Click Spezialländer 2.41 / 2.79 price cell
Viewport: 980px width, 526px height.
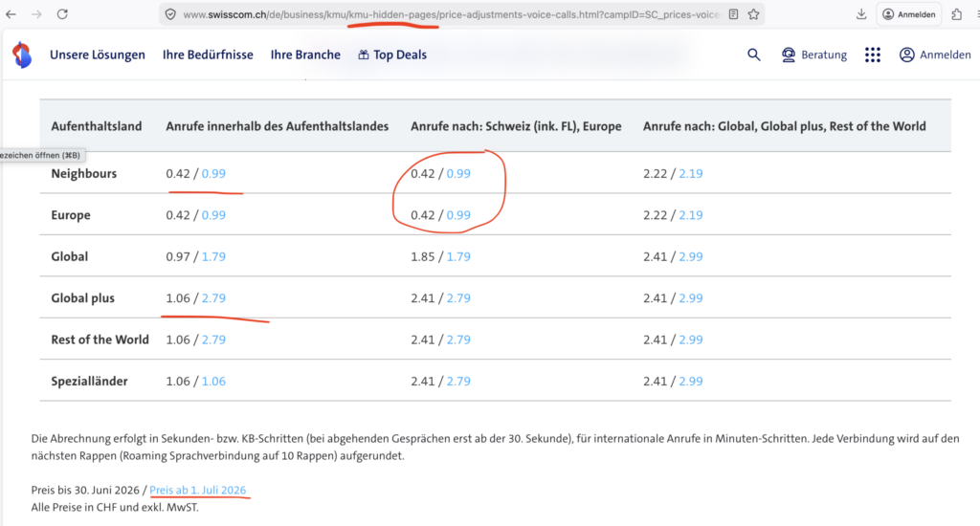[440, 381]
